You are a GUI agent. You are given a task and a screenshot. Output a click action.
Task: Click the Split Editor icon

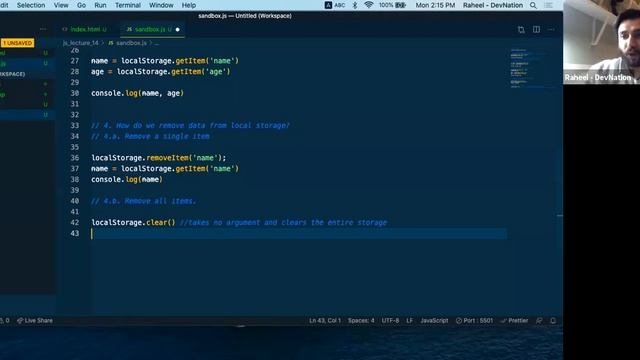(x=536, y=29)
